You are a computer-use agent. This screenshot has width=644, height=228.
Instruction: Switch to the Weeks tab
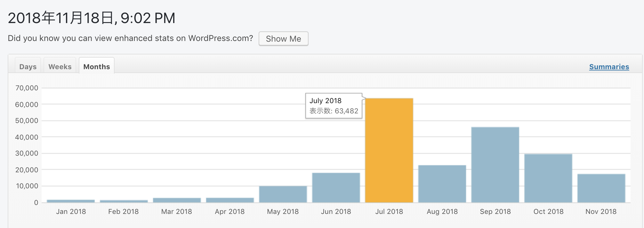[60, 67]
